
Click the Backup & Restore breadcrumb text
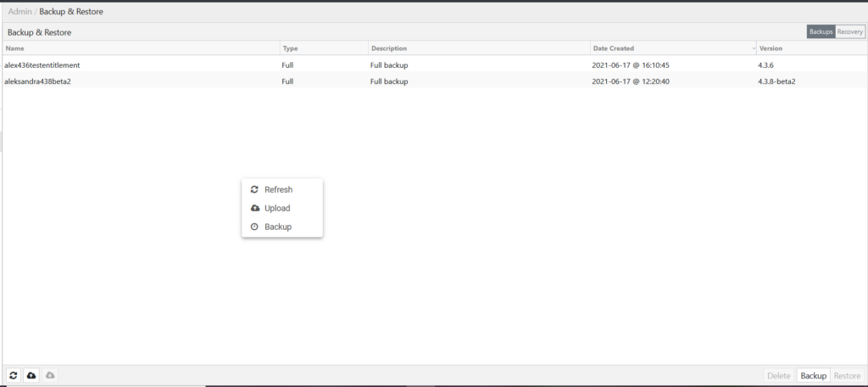point(71,12)
